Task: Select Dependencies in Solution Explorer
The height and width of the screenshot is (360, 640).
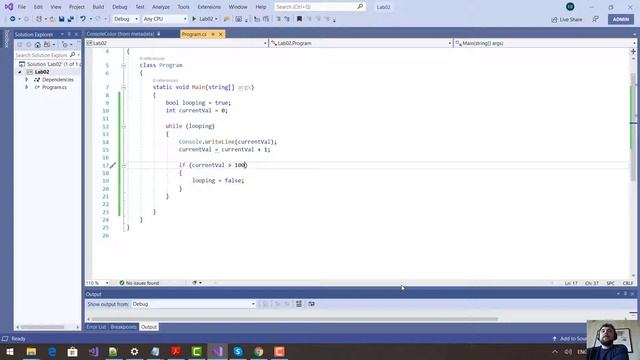Action: click(58, 80)
